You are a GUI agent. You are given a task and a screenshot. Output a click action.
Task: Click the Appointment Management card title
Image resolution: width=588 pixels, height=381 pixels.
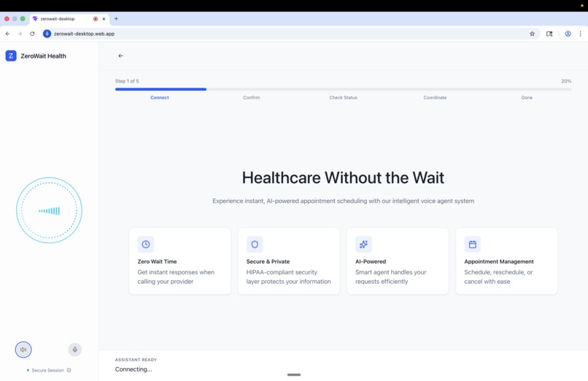click(x=499, y=261)
